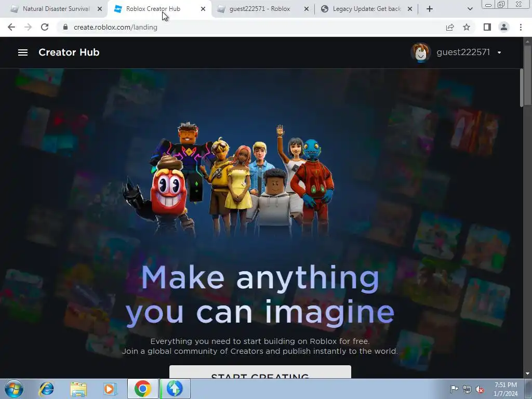Select the Roblox Creator Hub tab

[153, 9]
